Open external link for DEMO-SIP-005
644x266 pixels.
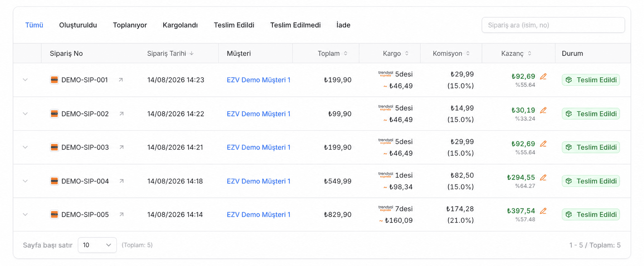(x=121, y=215)
